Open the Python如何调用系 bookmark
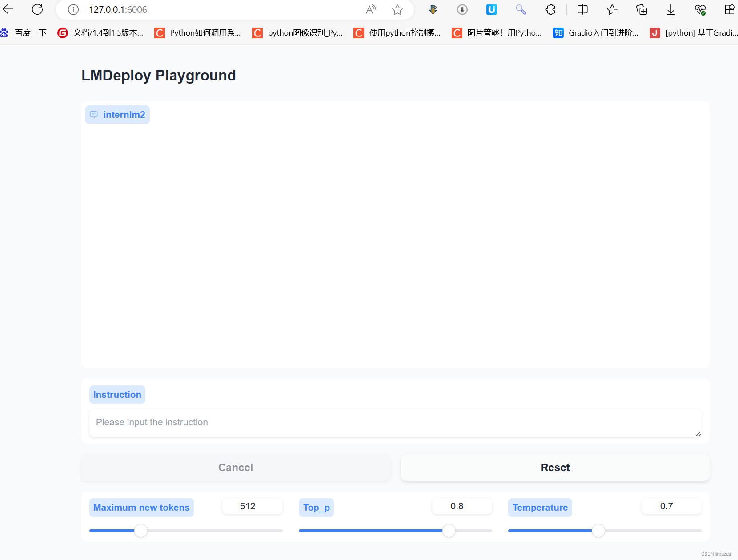Image resolution: width=738 pixels, height=560 pixels. [198, 32]
